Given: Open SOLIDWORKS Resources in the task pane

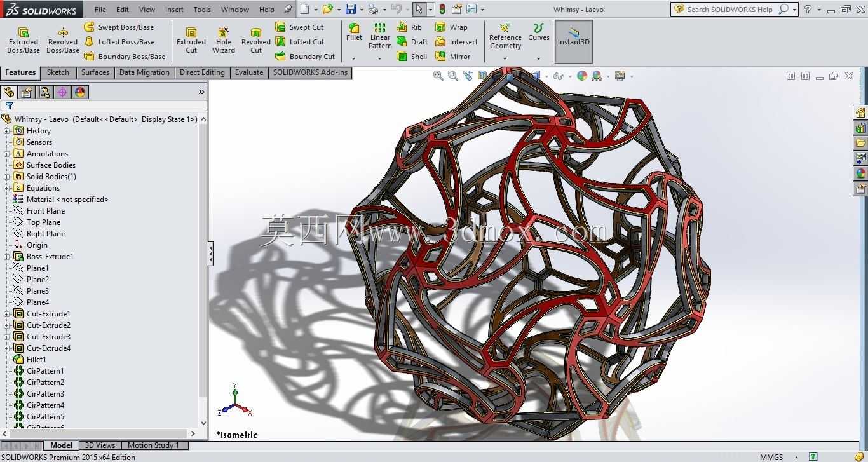Looking at the screenshot, I should click(x=861, y=112).
